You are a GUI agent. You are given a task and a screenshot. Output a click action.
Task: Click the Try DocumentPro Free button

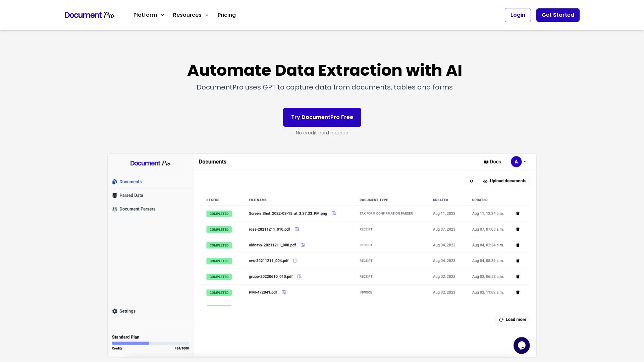pyautogui.click(x=322, y=117)
